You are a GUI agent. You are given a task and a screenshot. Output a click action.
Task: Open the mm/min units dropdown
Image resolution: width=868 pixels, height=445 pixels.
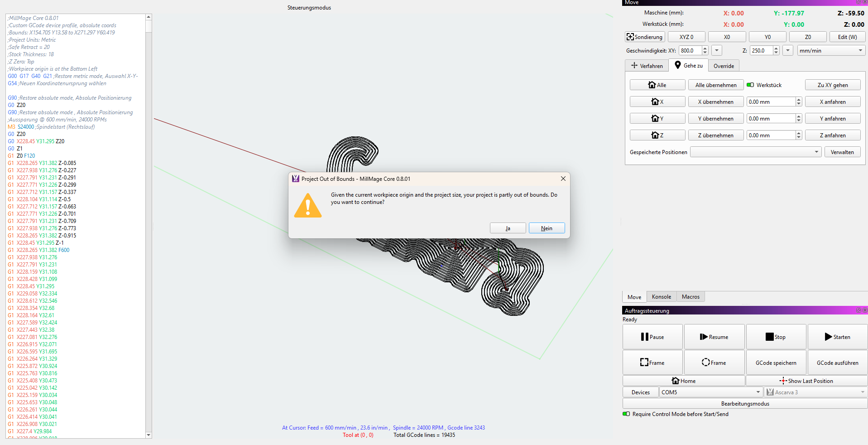click(831, 51)
